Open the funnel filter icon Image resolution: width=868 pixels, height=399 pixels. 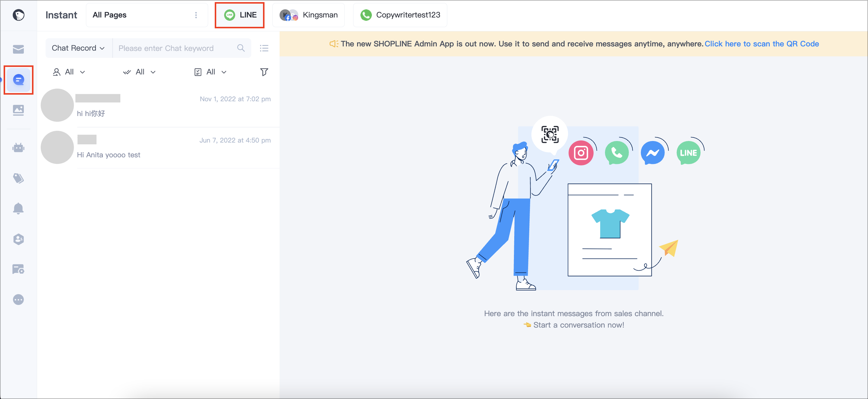point(264,72)
